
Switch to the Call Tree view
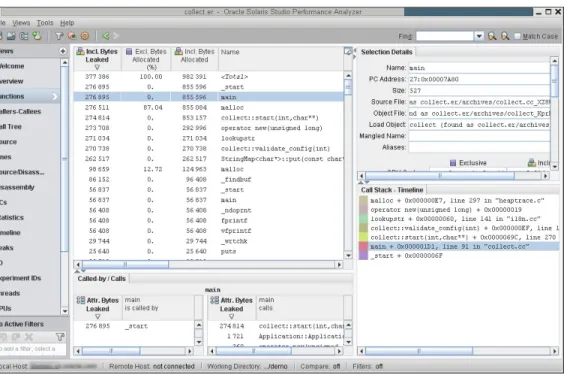[11, 127]
